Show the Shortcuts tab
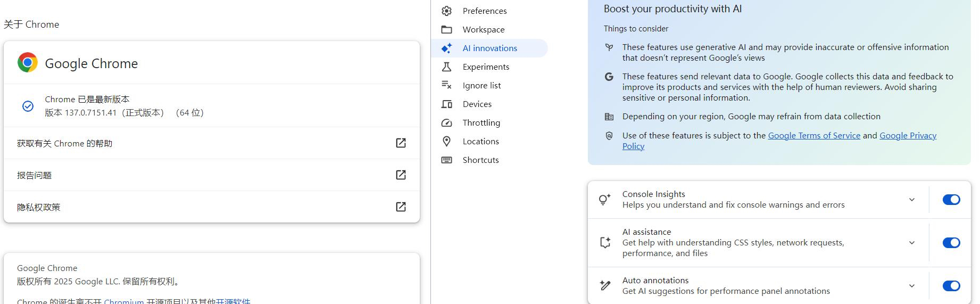 pyautogui.click(x=489, y=160)
